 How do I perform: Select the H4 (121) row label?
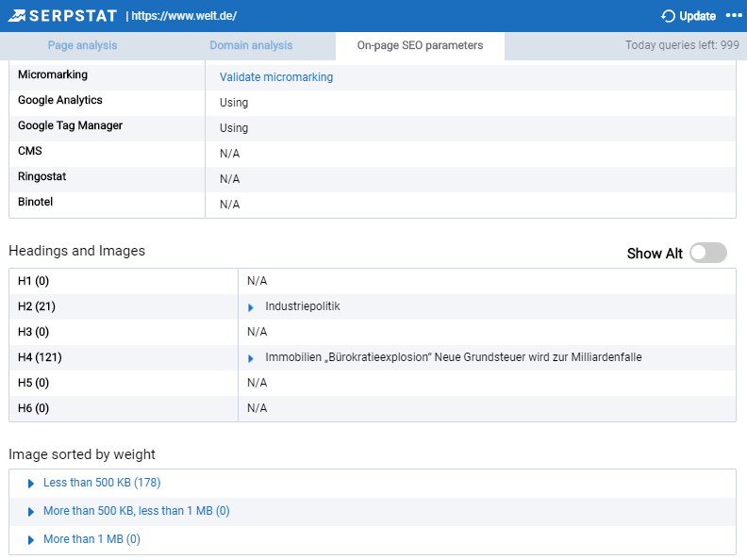pyautogui.click(x=40, y=357)
